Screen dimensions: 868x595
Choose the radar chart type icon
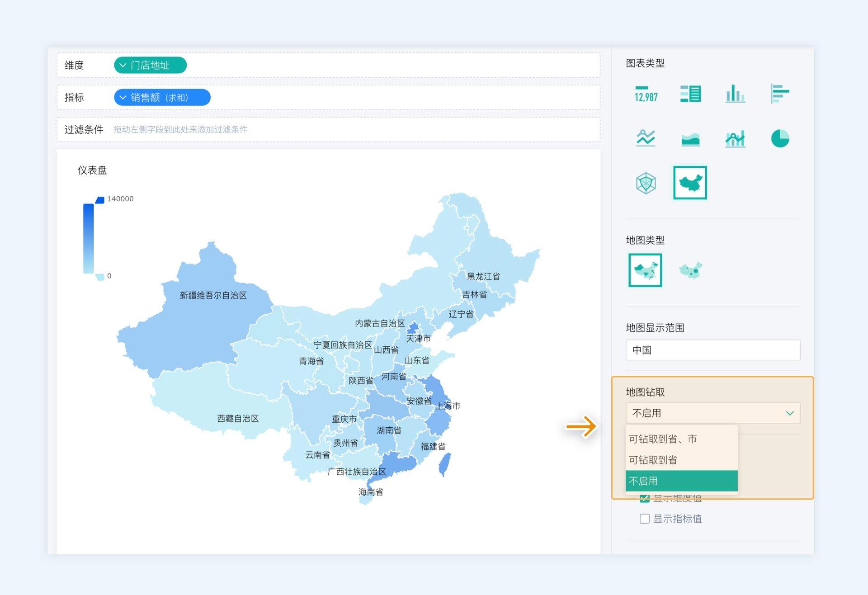coord(646,183)
